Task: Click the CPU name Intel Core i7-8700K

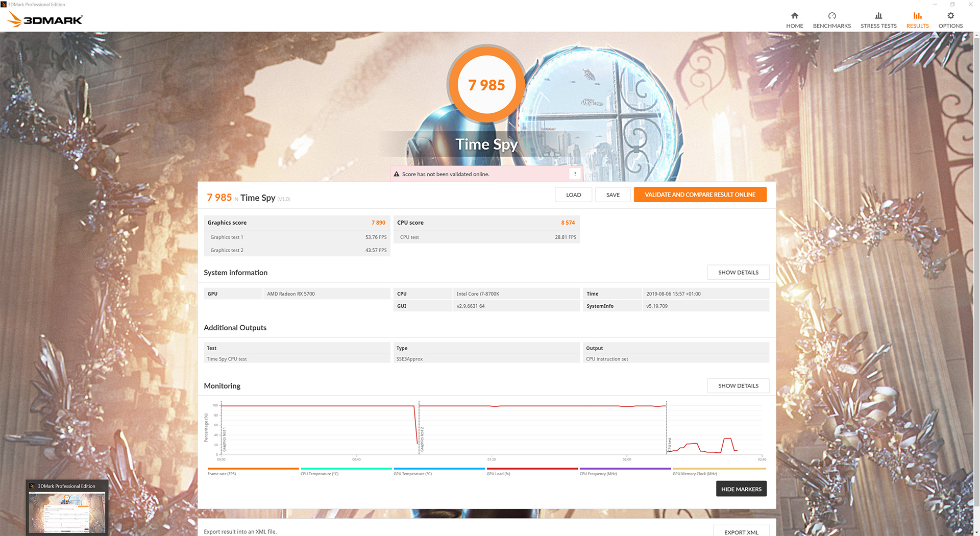Action: (x=478, y=294)
